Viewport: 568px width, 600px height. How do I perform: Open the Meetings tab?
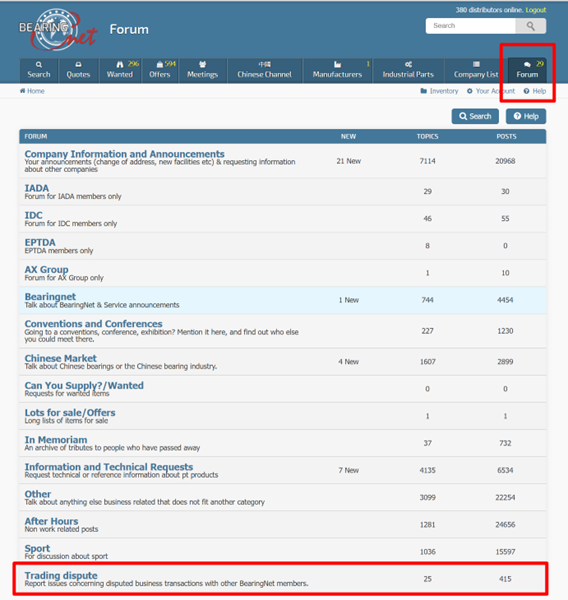click(x=202, y=70)
